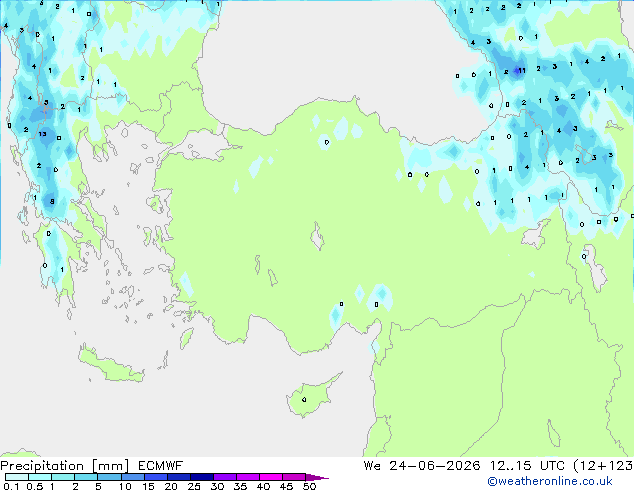Select the 35–40 mm legend color swatch
The image size is (634, 490).
click(x=247, y=477)
